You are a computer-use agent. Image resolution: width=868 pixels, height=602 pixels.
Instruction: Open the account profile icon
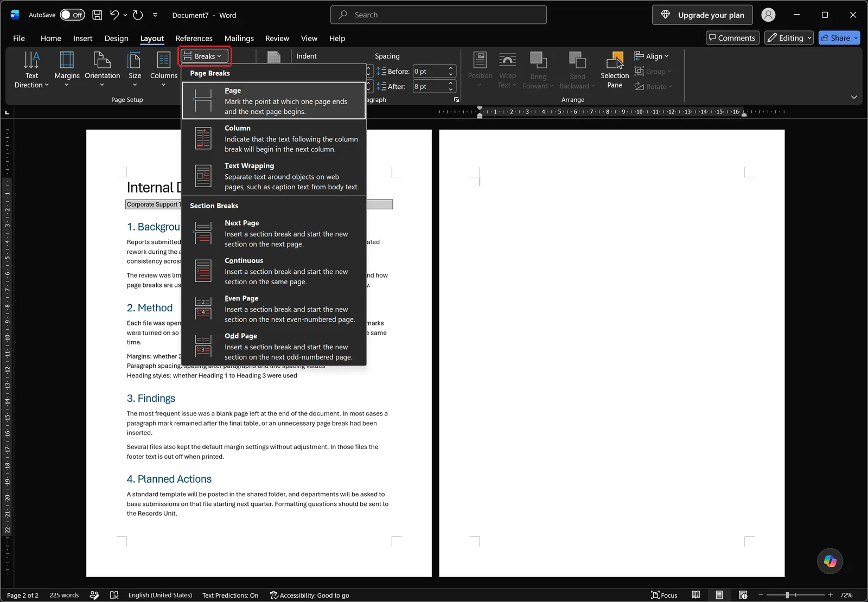(x=768, y=15)
